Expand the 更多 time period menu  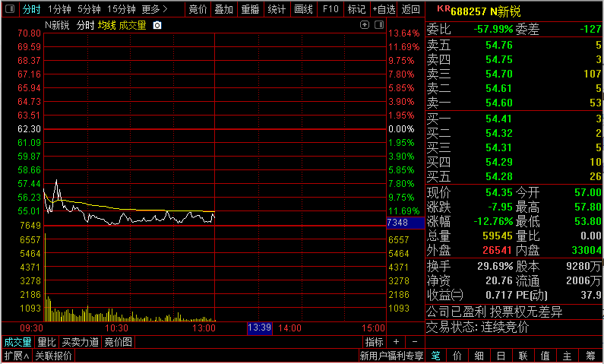click(x=155, y=9)
